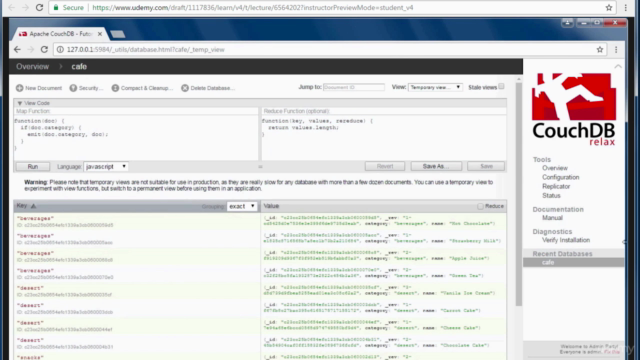Go back in the outer Udemy browser

(x=11, y=7)
